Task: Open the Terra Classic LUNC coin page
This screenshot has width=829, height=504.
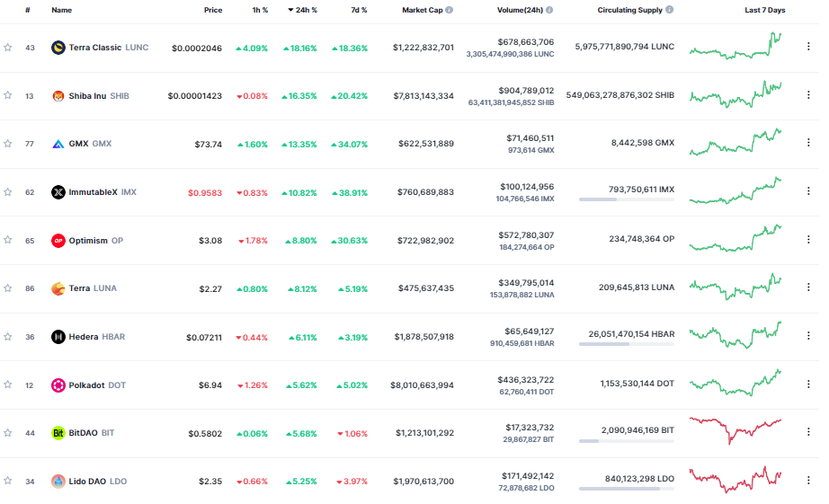Action: (109, 48)
